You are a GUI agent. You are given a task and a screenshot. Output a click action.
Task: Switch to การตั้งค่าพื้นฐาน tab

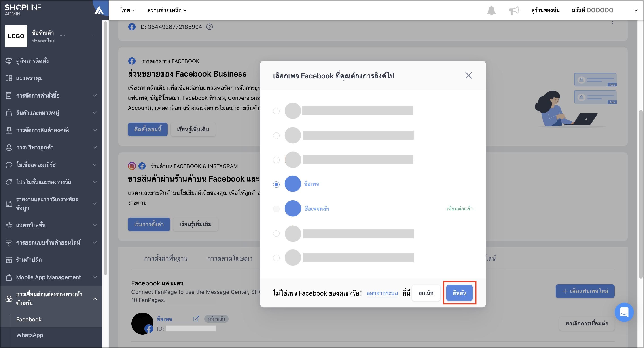(x=166, y=258)
